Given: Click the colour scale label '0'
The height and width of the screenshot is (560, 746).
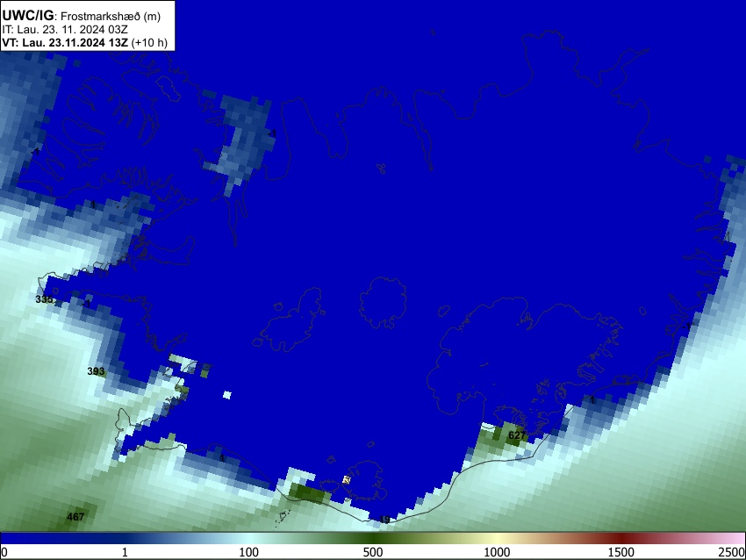Looking at the screenshot, I should pos(4,552).
